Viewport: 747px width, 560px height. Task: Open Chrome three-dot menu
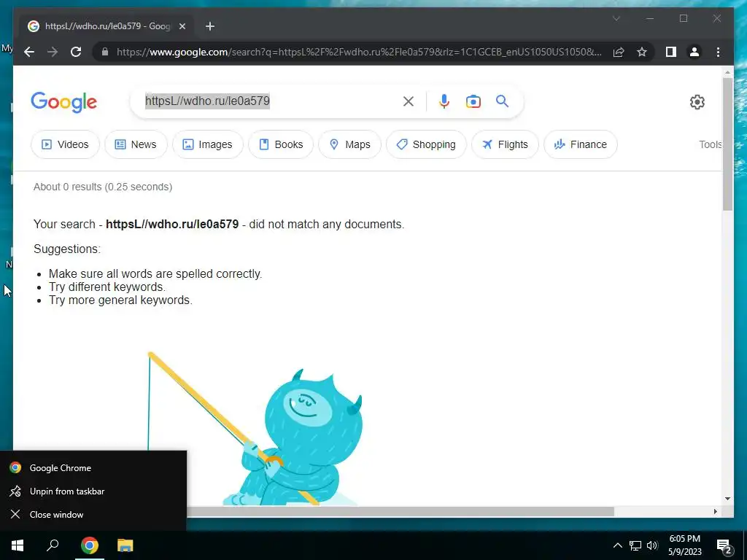718,52
